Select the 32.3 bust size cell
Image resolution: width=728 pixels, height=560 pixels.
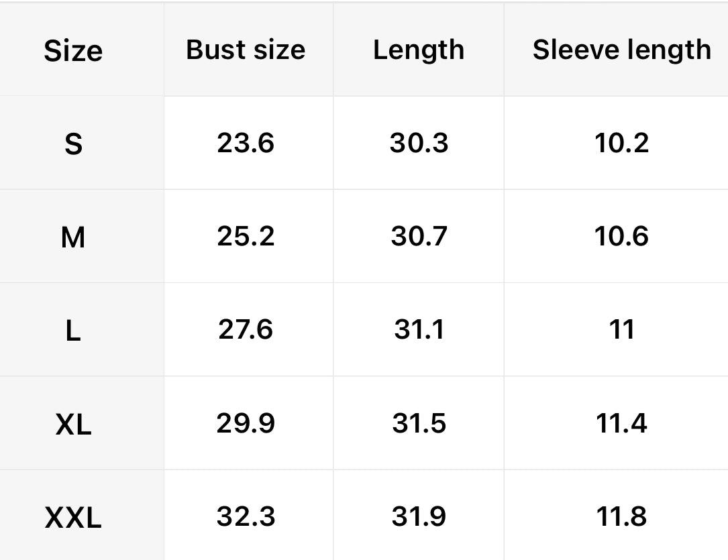[x=246, y=516]
